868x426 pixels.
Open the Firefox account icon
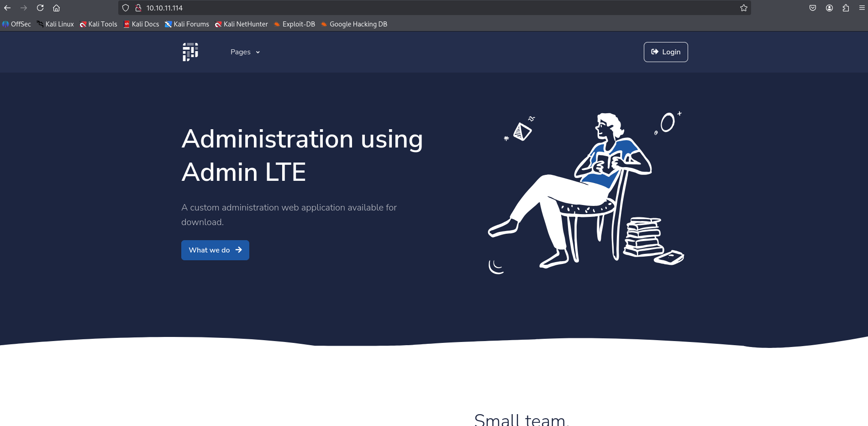pos(829,8)
